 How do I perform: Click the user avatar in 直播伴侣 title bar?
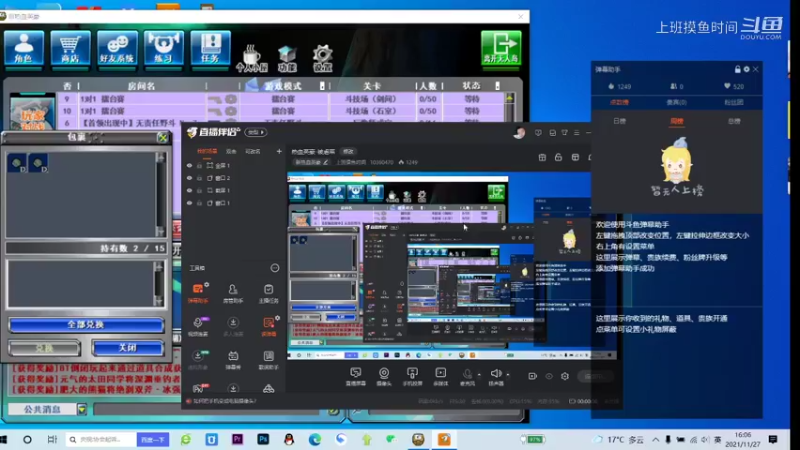coord(519,133)
